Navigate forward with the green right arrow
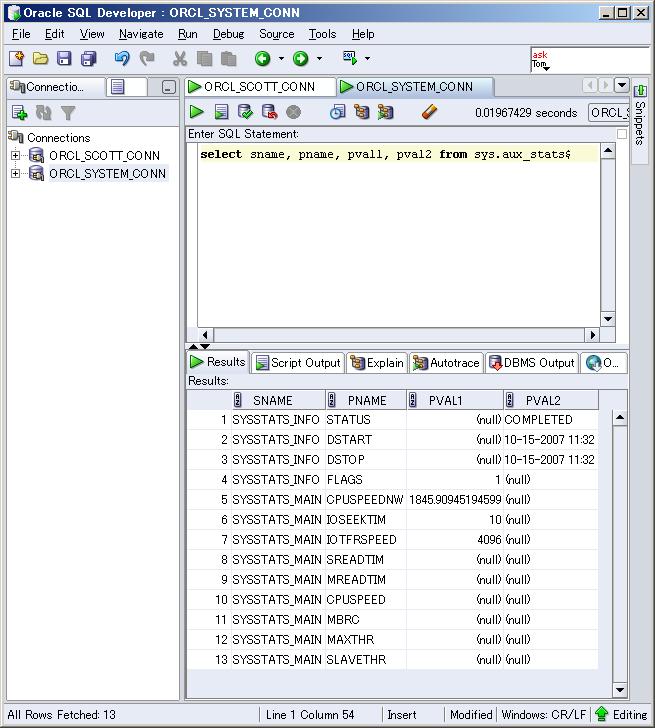Viewport: 655px width, 728px height. 301,58
